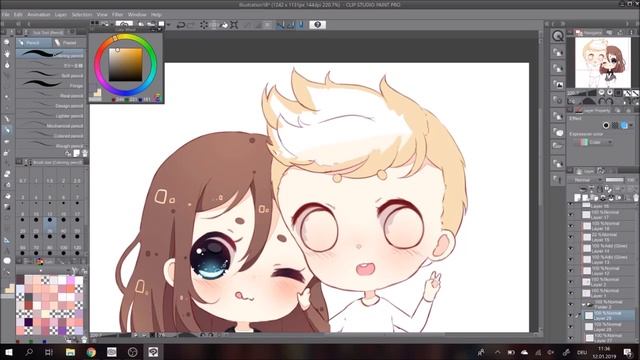Click the Navigator preview thumbnail
The height and width of the screenshot is (360, 640).
click(x=602, y=62)
